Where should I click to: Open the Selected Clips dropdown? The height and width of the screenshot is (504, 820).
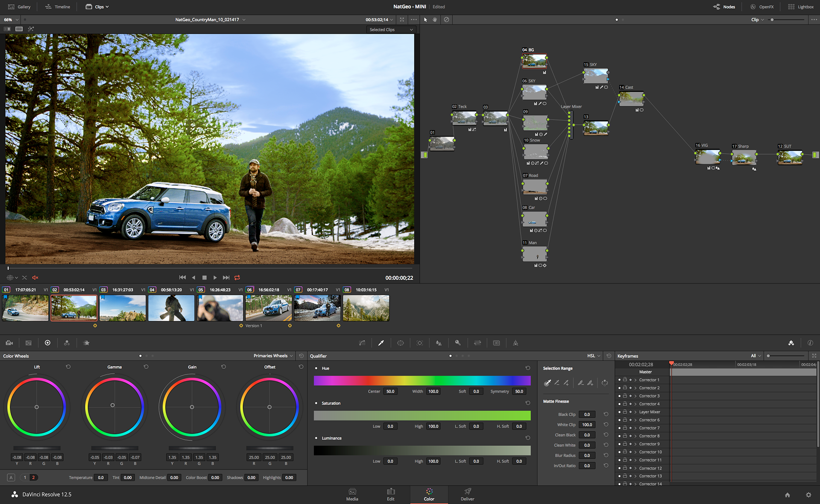tap(391, 29)
